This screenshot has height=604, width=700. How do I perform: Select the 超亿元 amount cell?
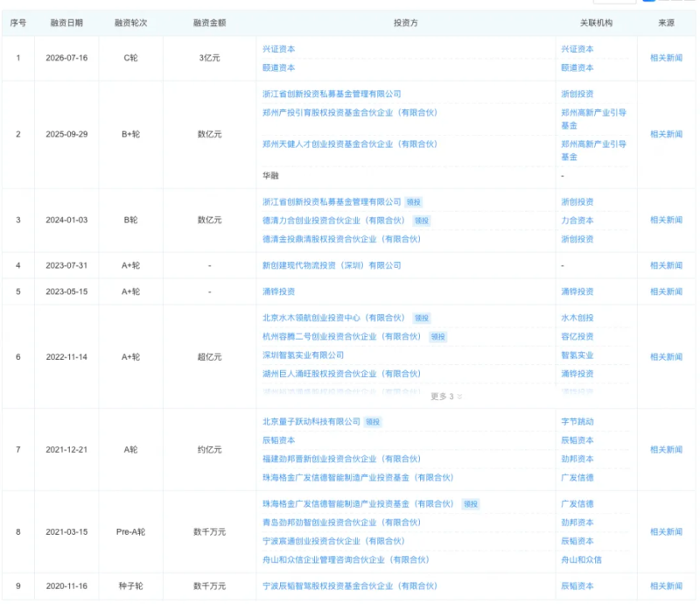click(209, 357)
